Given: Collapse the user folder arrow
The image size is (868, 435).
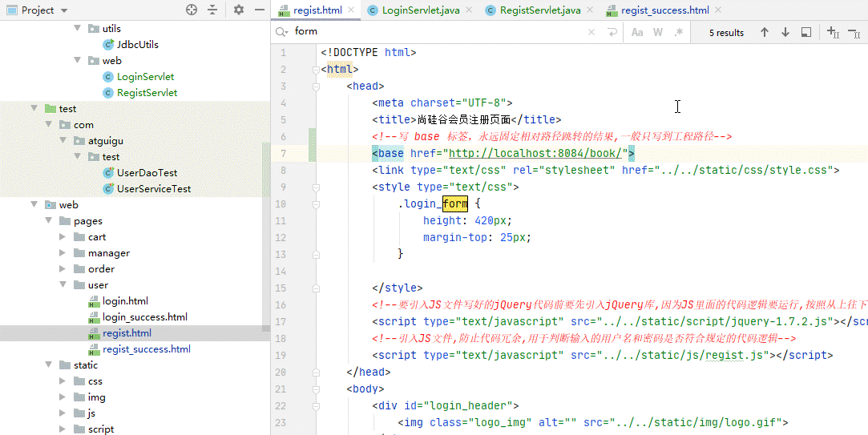Looking at the screenshot, I should click(63, 285).
